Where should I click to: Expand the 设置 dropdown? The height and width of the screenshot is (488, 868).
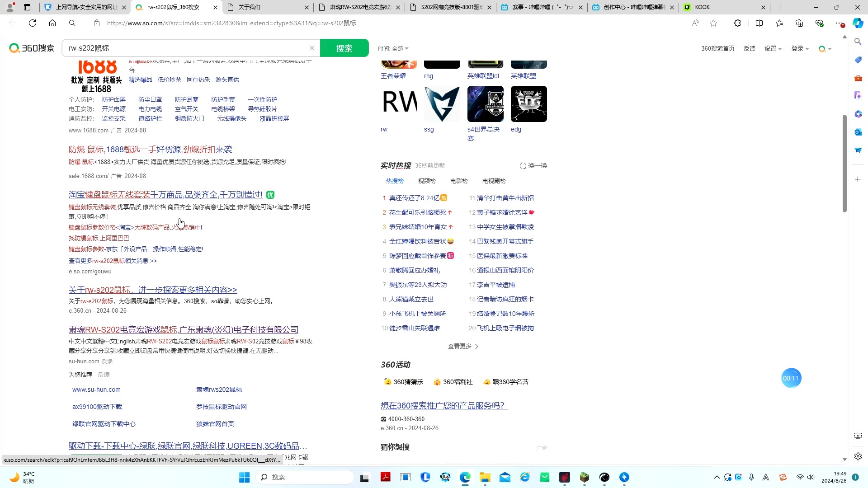(x=773, y=48)
